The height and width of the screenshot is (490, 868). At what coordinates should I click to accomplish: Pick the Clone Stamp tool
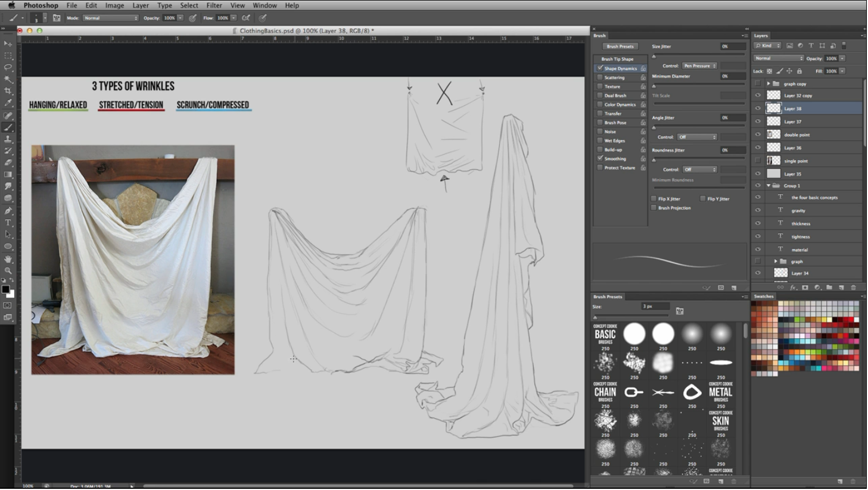(x=8, y=139)
